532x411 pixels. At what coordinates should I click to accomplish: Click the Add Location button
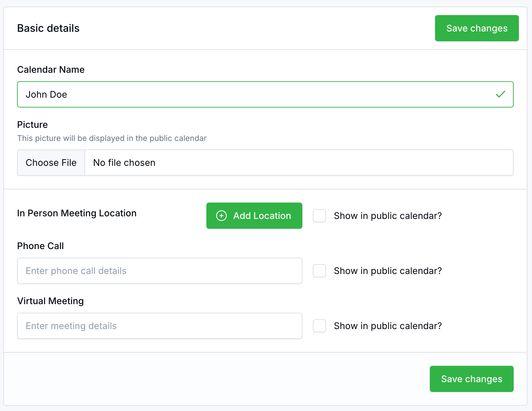[254, 216]
